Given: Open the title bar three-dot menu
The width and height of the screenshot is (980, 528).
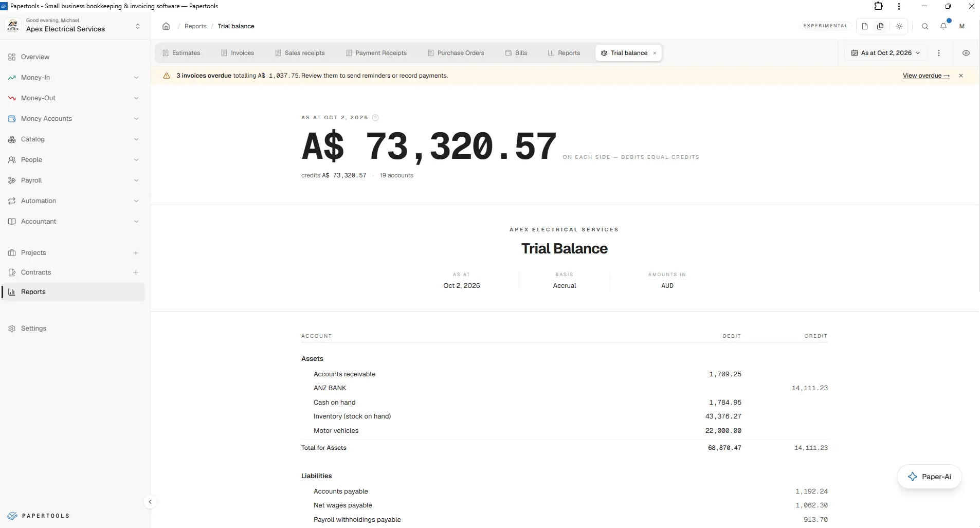Looking at the screenshot, I should coord(899,6).
